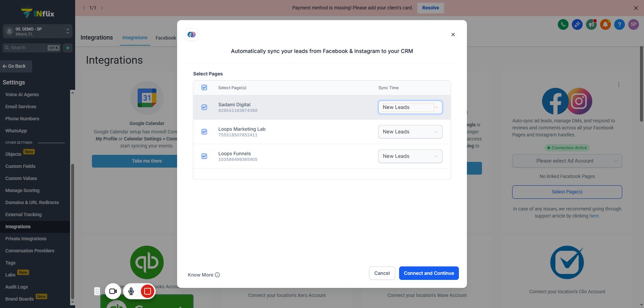Image resolution: width=644 pixels, height=308 pixels.
Task: Select Manage Scoring in settings sidebar
Action: 23,190
